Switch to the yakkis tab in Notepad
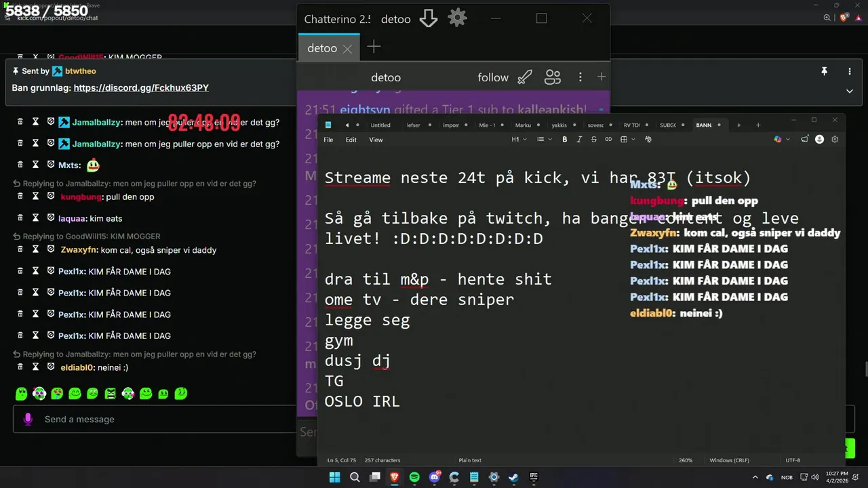The width and height of the screenshot is (868, 488). pos(559,125)
